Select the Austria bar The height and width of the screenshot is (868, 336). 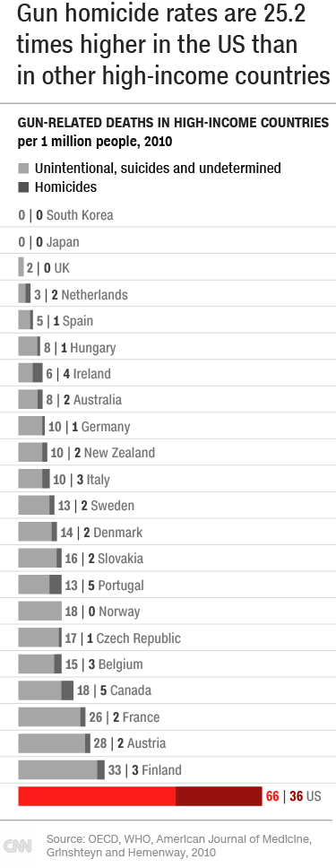[55, 743]
